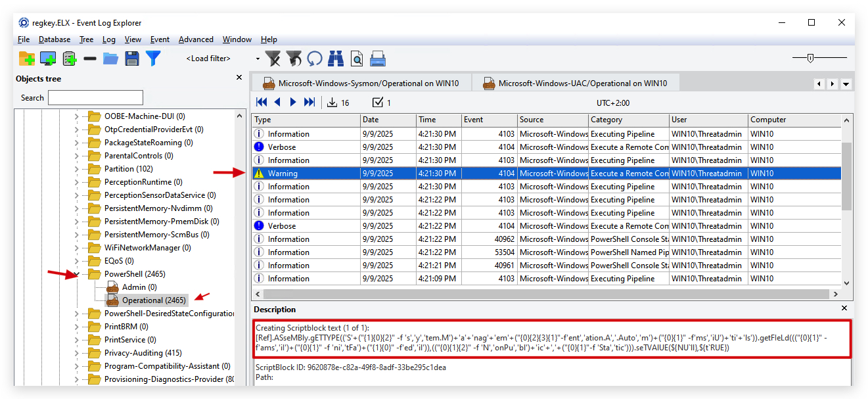Open Find with the binoculars icon
This screenshot has width=868, height=399.
coord(336,59)
